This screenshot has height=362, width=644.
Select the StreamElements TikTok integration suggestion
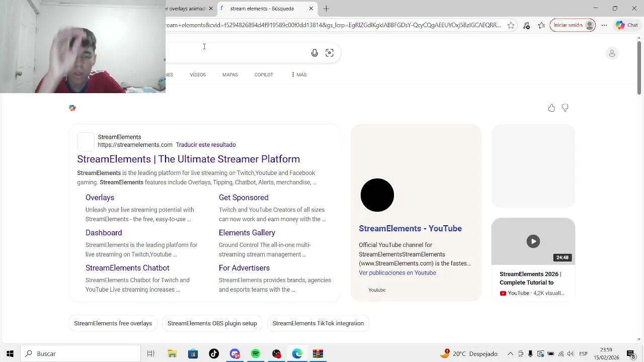coord(318,323)
